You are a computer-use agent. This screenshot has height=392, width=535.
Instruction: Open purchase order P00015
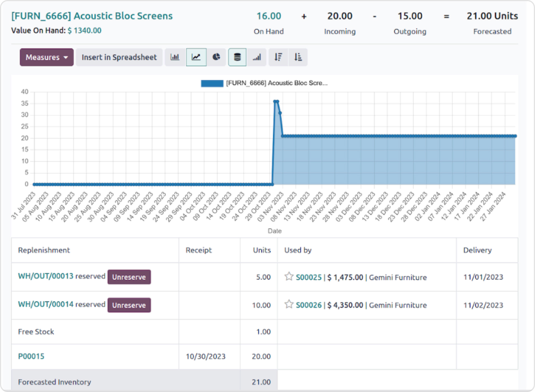pos(31,356)
